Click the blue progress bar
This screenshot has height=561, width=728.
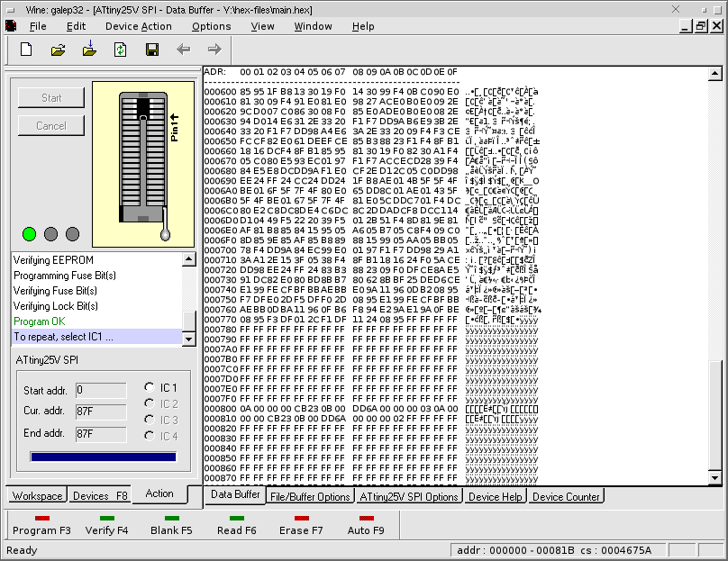(x=101, y=457)
